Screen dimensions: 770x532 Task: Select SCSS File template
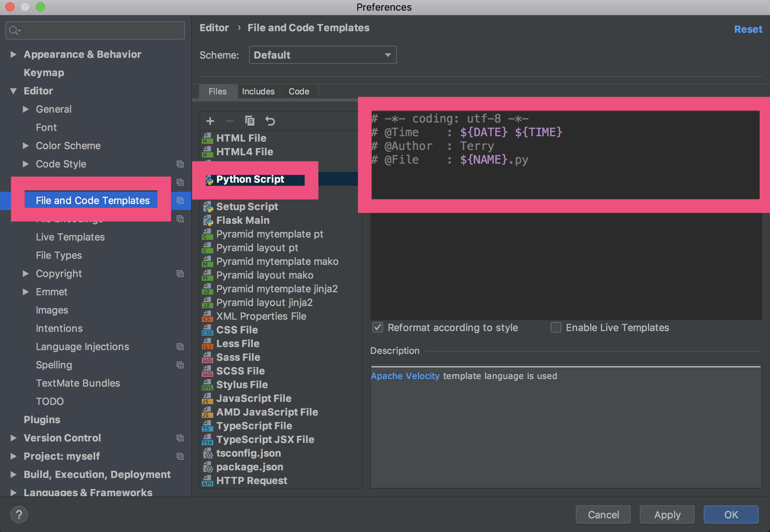tap(240, 371)
